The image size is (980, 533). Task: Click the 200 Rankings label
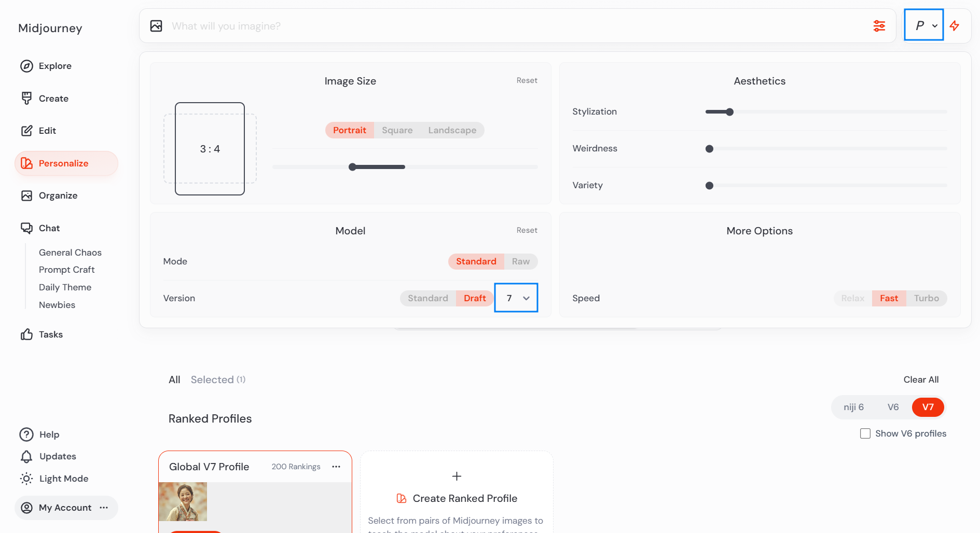tap(296, 467)
